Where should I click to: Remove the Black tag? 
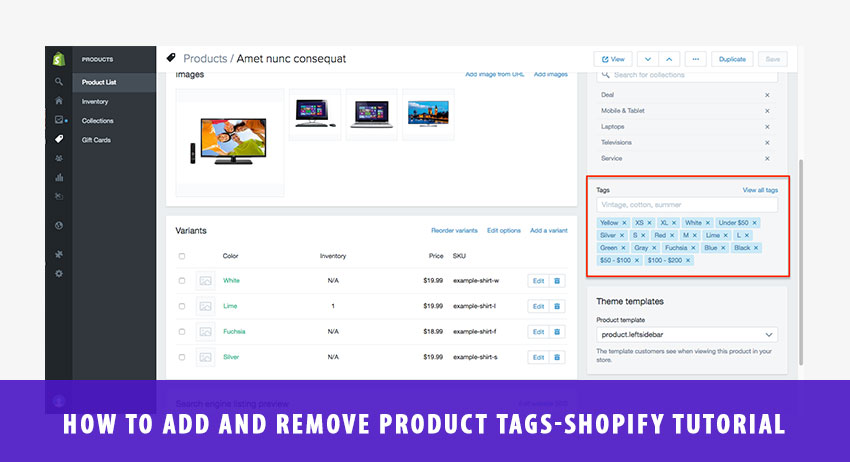(x=756, y=248)
